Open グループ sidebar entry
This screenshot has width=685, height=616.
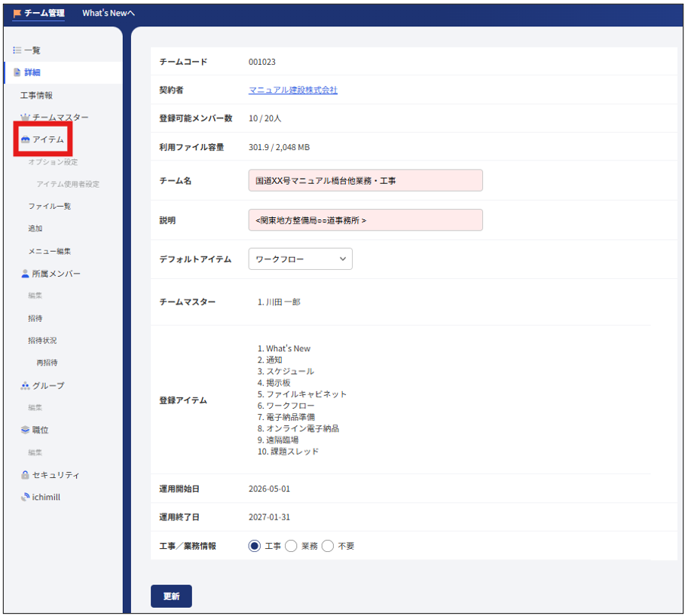[48, 385]
